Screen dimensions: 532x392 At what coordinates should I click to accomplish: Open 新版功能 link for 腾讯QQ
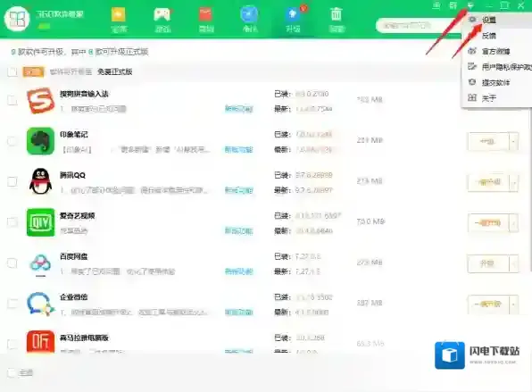click(x=239, y=190)
